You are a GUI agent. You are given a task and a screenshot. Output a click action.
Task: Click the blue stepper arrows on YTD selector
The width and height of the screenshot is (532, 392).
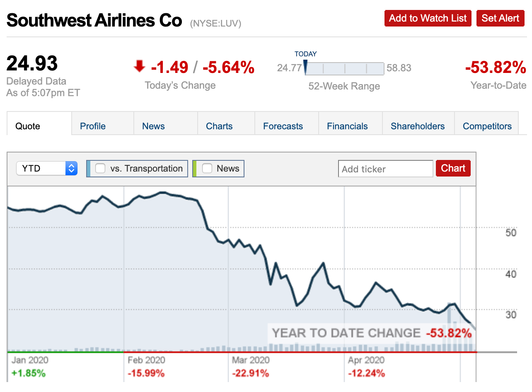coord(71,168)
